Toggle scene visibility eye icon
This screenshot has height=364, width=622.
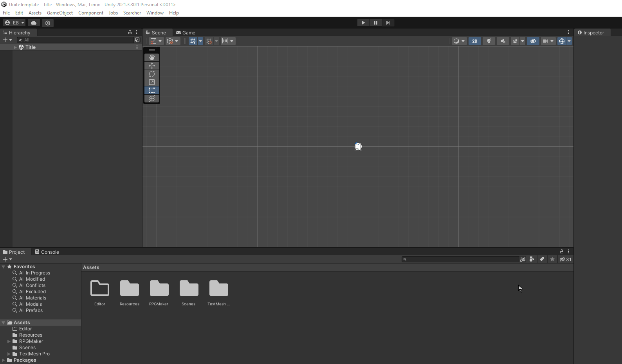[533, 41]
